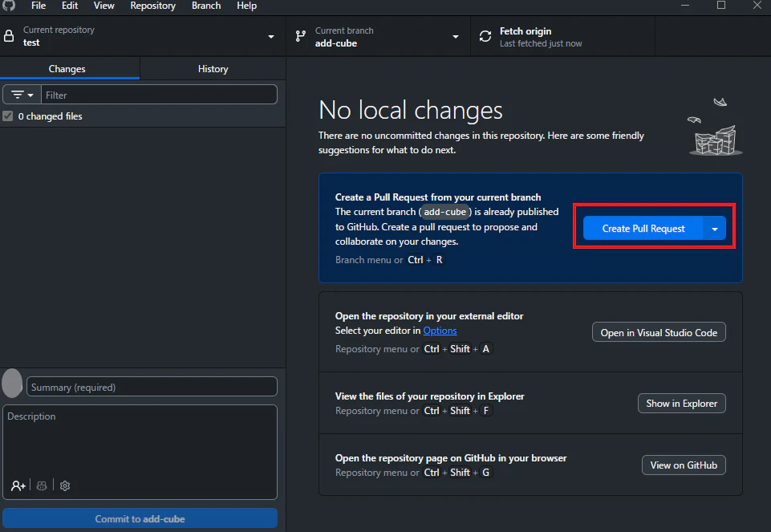The height and width of the screenshot is (532, 771).
Task: Open the Repository menu
Action: [x=153, y=6]
